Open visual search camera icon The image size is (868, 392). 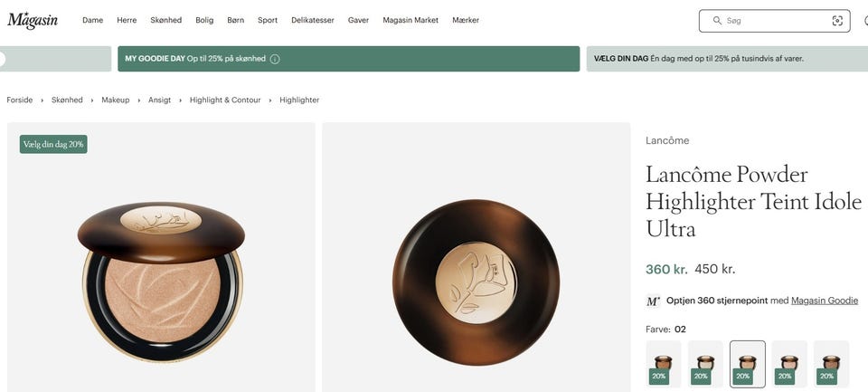click(x=837, y=21)
